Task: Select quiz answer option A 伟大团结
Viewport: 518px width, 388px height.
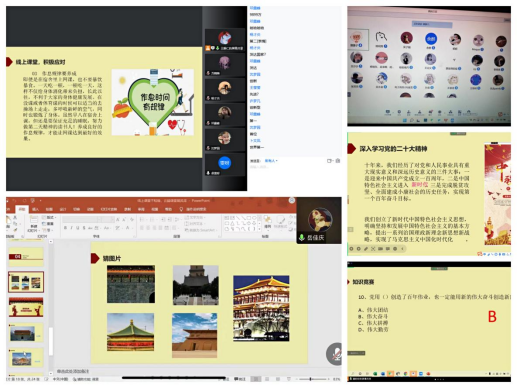Action: pyautogui.click(x=373, y=310)
